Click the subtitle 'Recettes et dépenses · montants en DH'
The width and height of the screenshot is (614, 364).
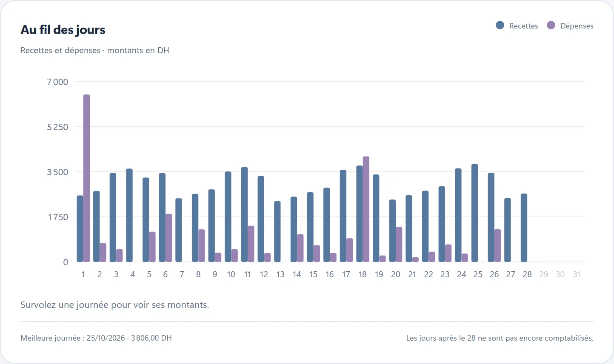95,50
